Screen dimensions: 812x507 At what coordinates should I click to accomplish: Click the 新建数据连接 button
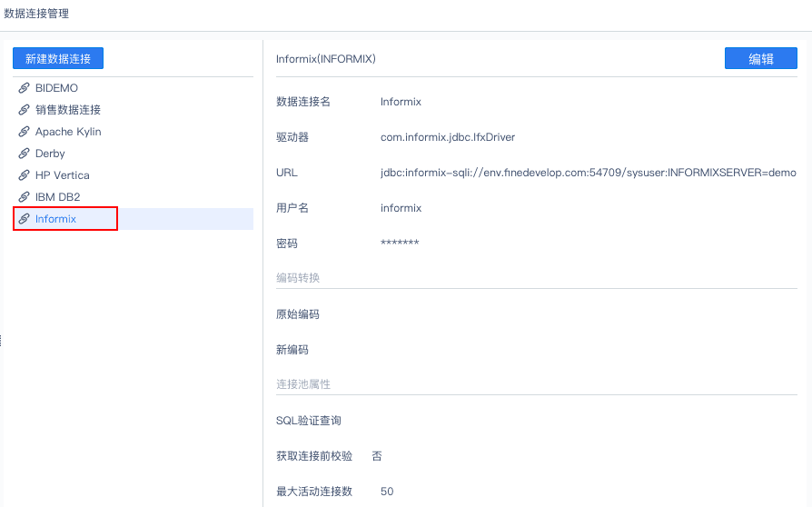[x=58, y=58]
